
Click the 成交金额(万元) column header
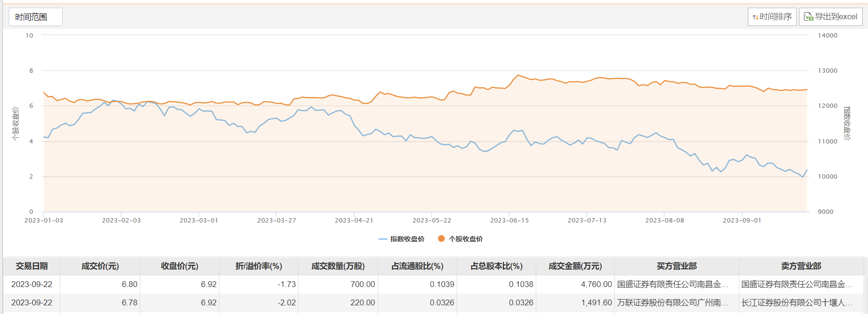click(575, 266)
